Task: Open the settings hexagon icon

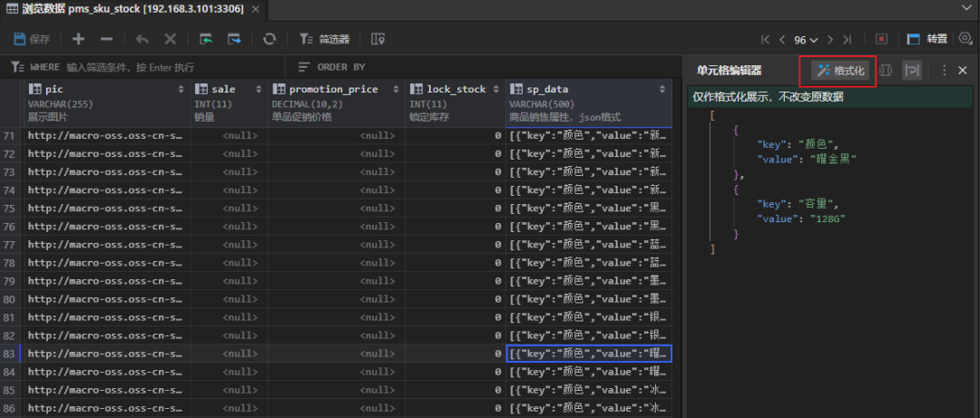Action: pyautogui.click(x=965, y=38)
